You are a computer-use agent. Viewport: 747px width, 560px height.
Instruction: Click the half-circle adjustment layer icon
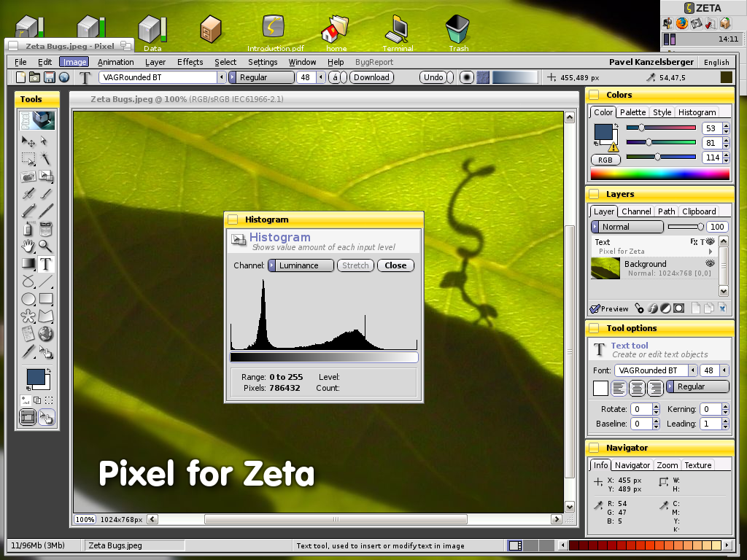pos(665,308)
